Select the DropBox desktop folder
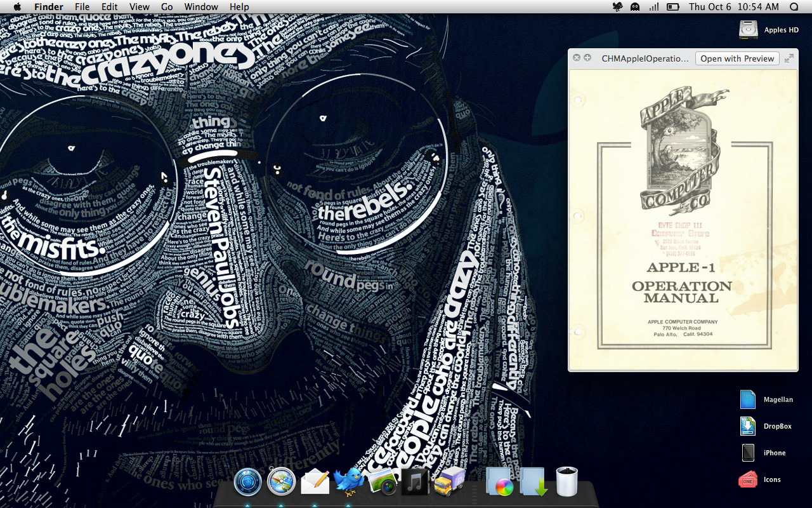Viewport: 812px width, 508px height. (749, 426)
